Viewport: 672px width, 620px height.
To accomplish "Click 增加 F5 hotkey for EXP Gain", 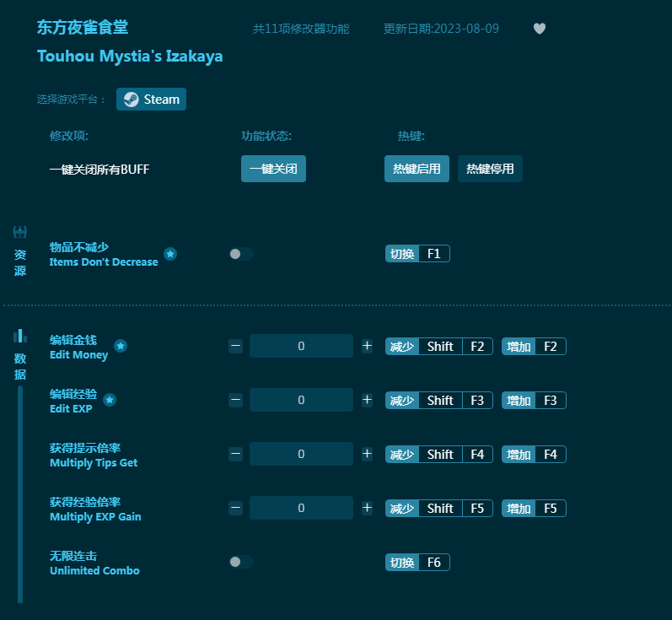I will (534, 508).
